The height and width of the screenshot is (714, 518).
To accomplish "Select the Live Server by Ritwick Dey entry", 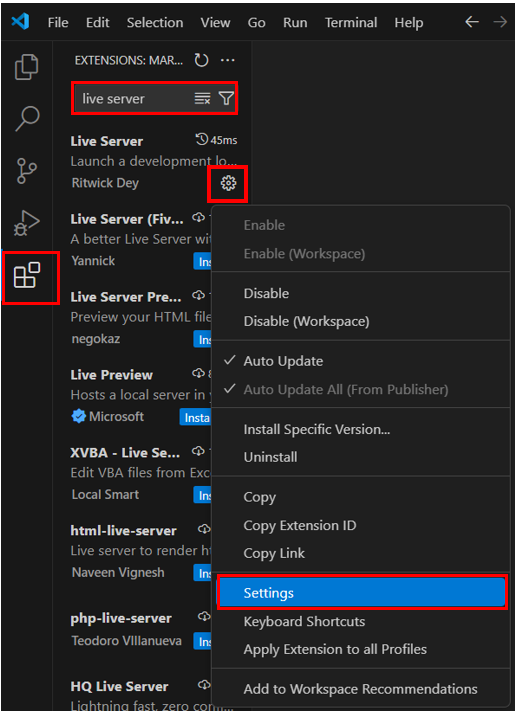I will [x=153, y=162].
